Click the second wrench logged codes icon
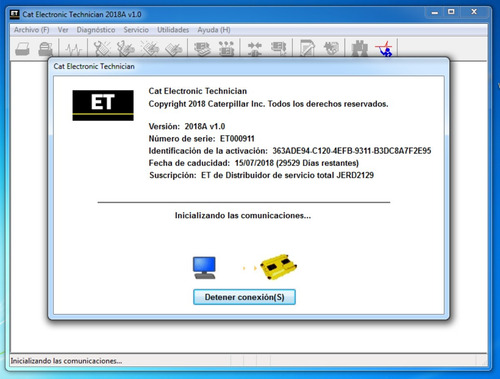The height and width of the screenshot is (379, 500). 125,49
